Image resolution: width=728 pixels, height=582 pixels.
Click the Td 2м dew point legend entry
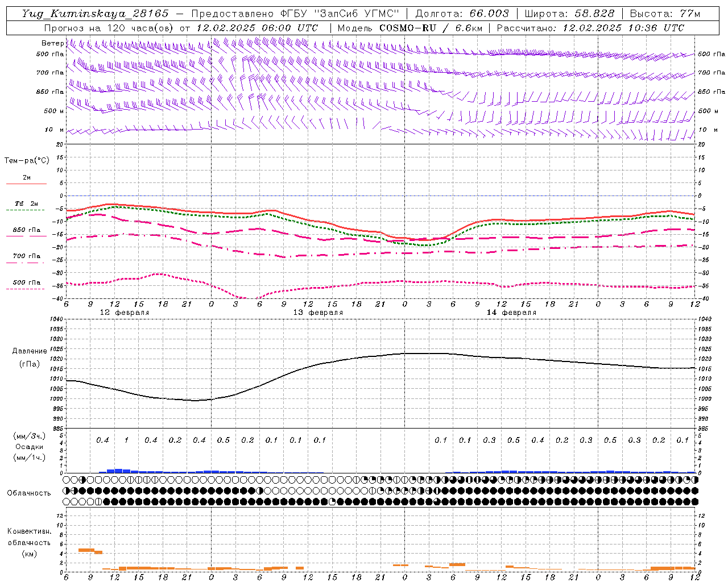tap(27, 203)
